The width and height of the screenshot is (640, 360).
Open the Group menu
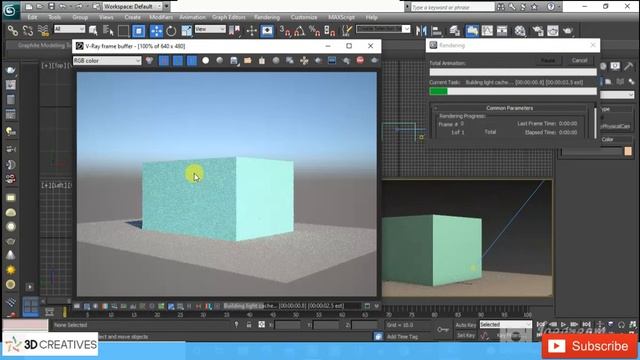pyautogui.click(x=80, y=17)
